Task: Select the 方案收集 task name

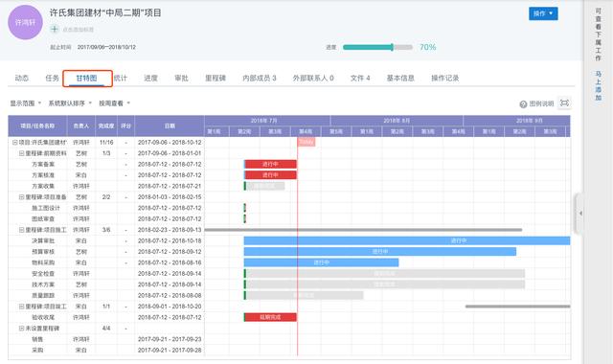Action: tap(43, 186)
